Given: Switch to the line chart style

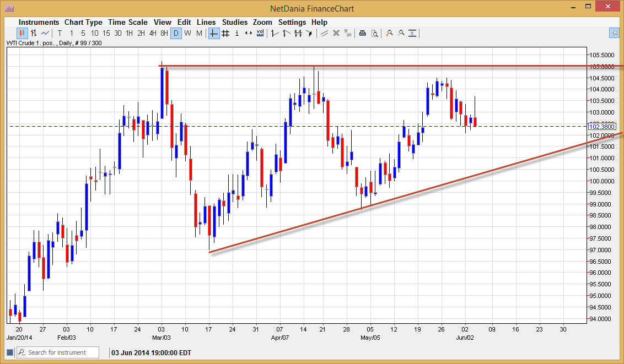Looking at the screenshot, I should (45, 33).
